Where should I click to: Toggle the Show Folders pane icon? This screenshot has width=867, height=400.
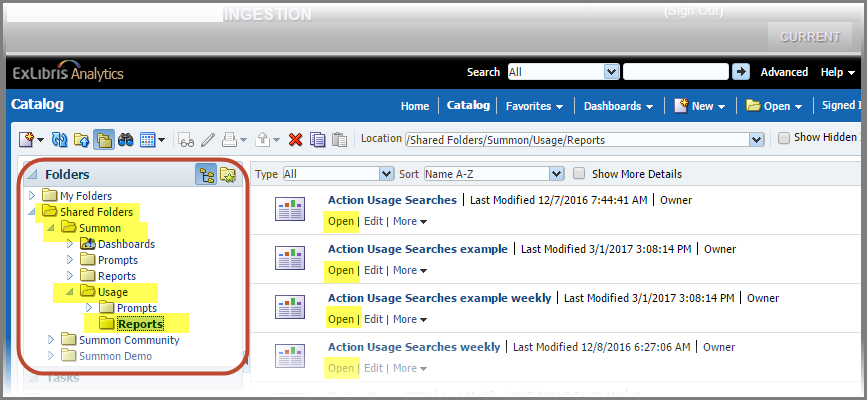(103, 139)
